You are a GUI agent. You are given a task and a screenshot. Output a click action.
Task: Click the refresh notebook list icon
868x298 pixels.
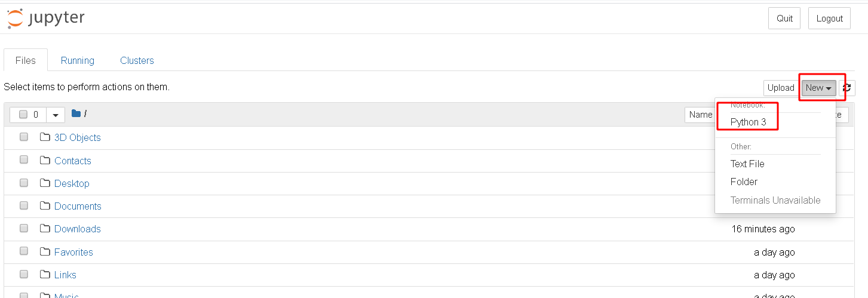[x=846, y=88]
